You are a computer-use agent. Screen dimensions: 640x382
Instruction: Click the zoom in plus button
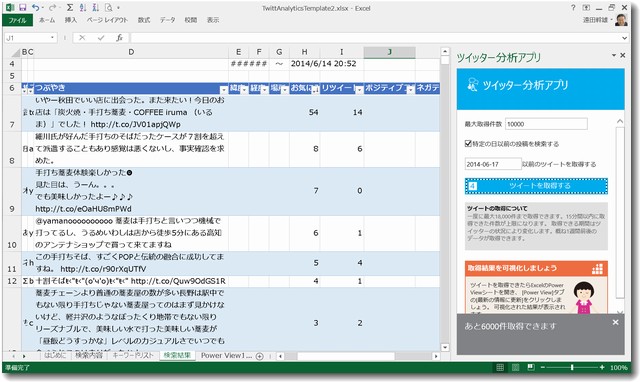602,368
